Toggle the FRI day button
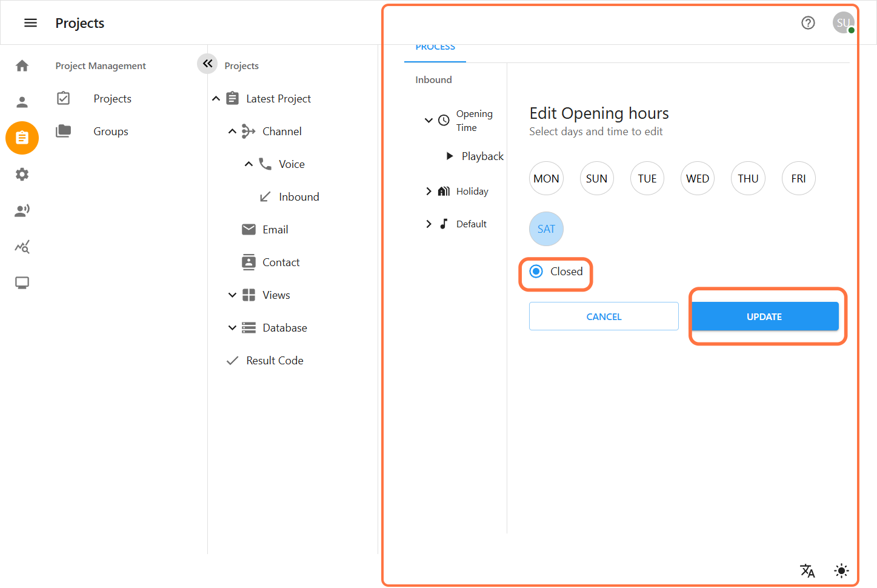 click(798, 179)
